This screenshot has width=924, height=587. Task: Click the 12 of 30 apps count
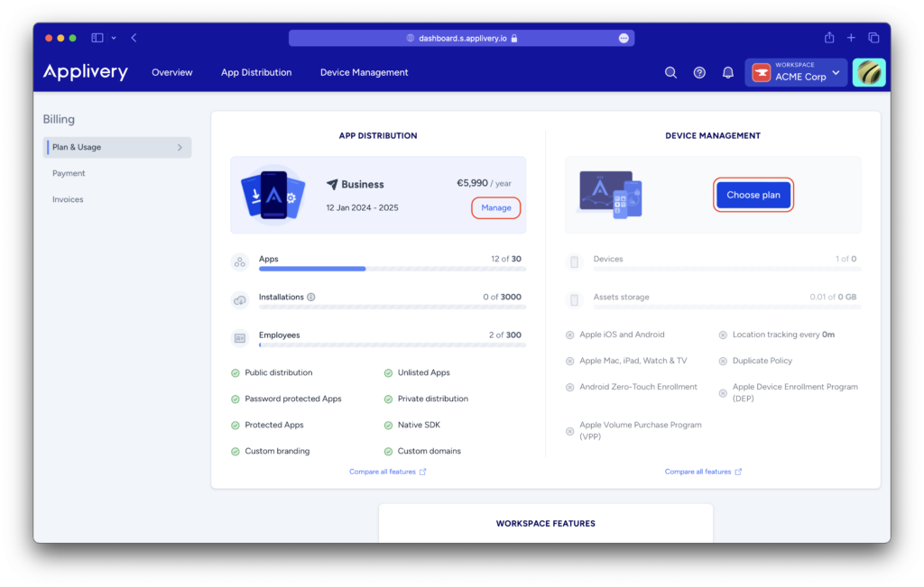point(506,259)
